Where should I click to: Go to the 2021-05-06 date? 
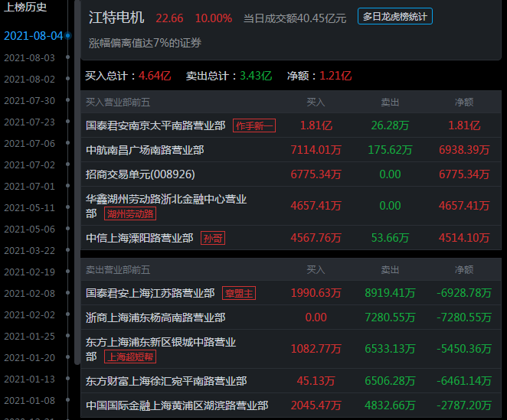[x=29, y=229]
